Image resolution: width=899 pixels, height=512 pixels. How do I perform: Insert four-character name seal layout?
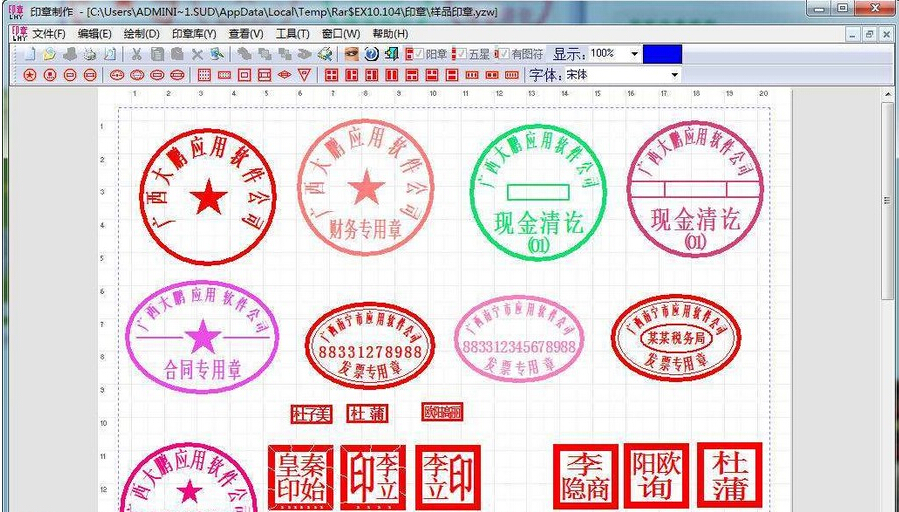pos(331,75)
